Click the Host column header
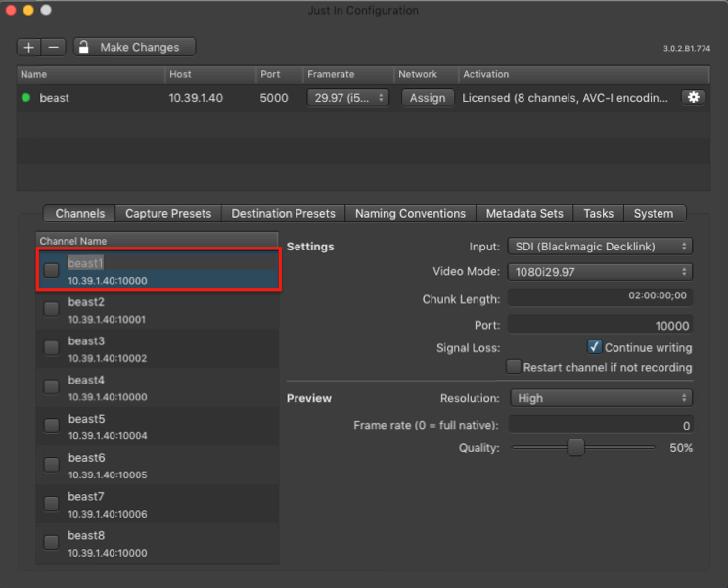Image resolution: width=728 pixels, height=588 pixels. [x=210, y=74]
